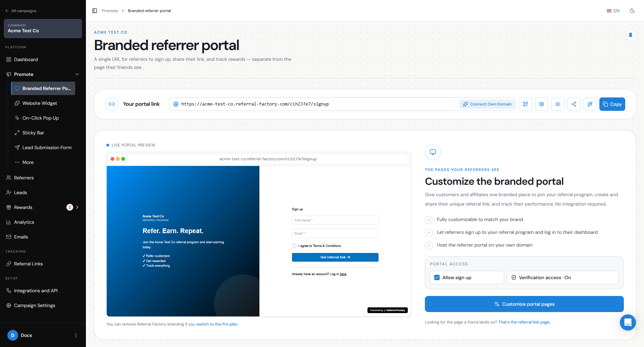Open That's the referral link page link

pos(524,322)
